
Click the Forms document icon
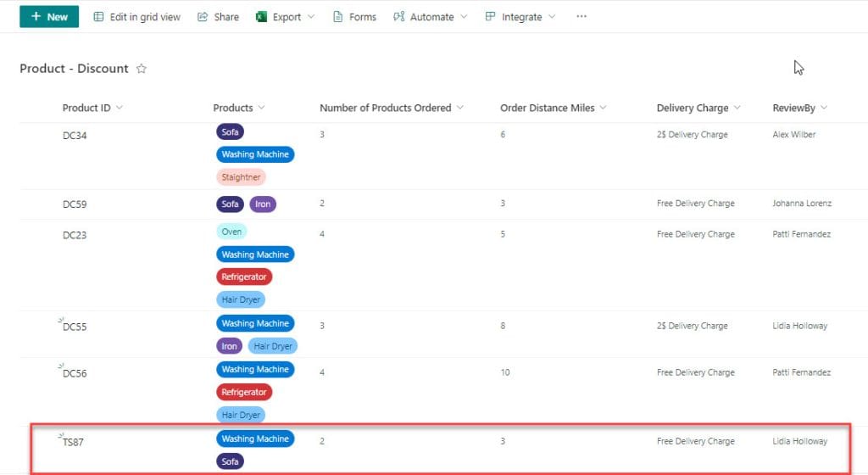337,17
